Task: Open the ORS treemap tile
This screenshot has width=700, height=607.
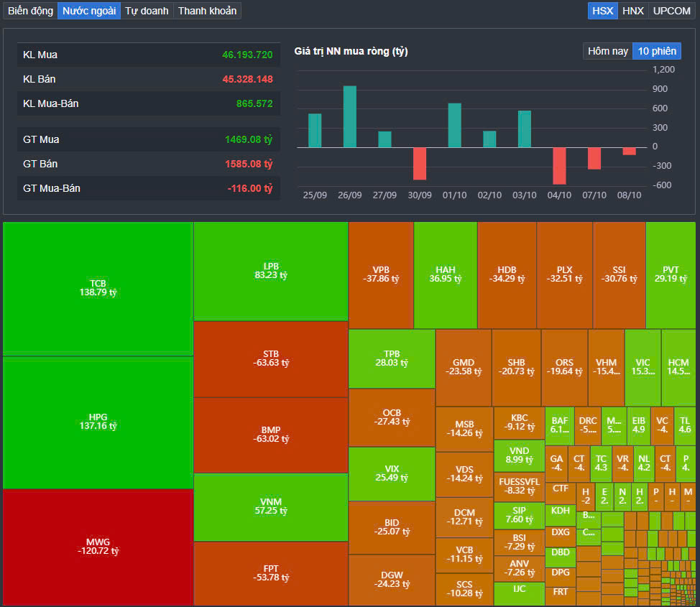Action: click(564, 367)
